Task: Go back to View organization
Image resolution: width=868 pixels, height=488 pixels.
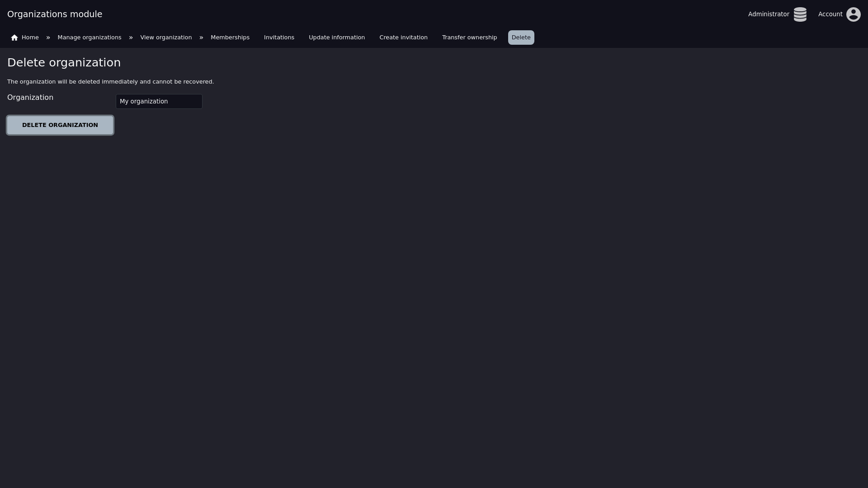Action: point(166,38)
